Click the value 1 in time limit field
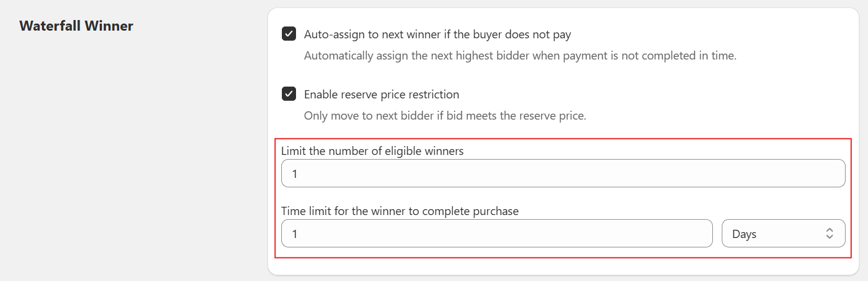The height and width of the screenshot is (281, 868). (x=295, y=234)
